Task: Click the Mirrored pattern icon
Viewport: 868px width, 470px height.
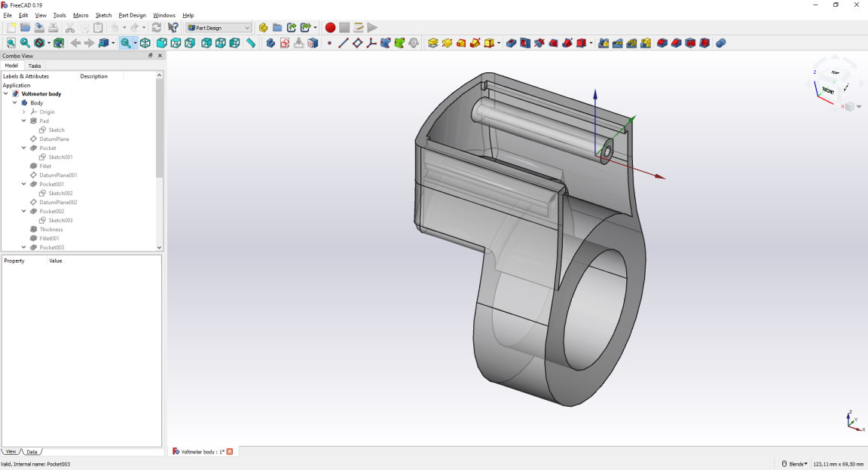Action: tap(604, 43)
